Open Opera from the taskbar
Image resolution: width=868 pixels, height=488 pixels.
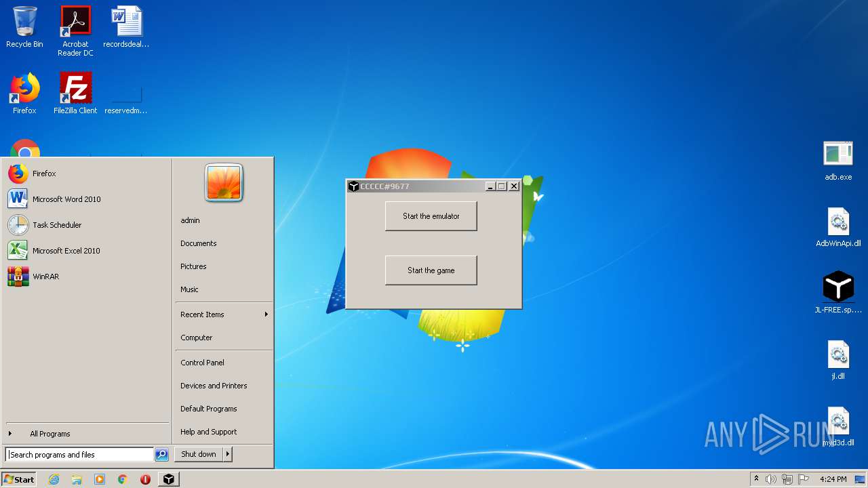click(145, 479)
